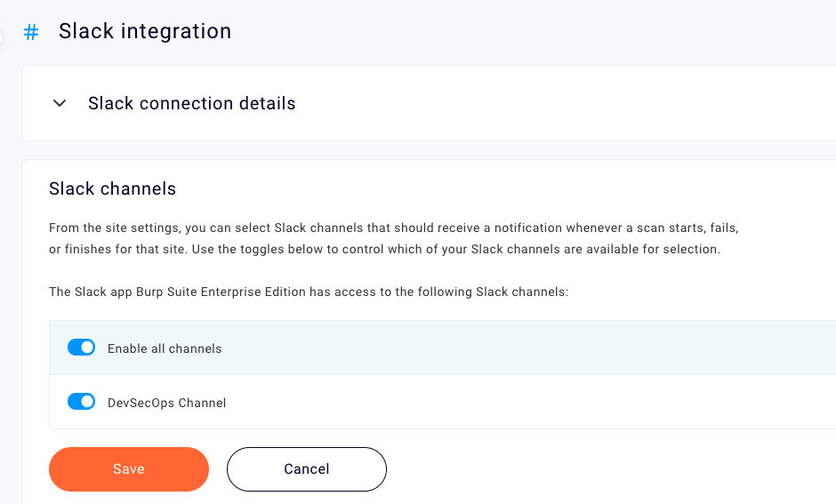Click the white knob of the DevSecOps switch

[x=87, y=402]
